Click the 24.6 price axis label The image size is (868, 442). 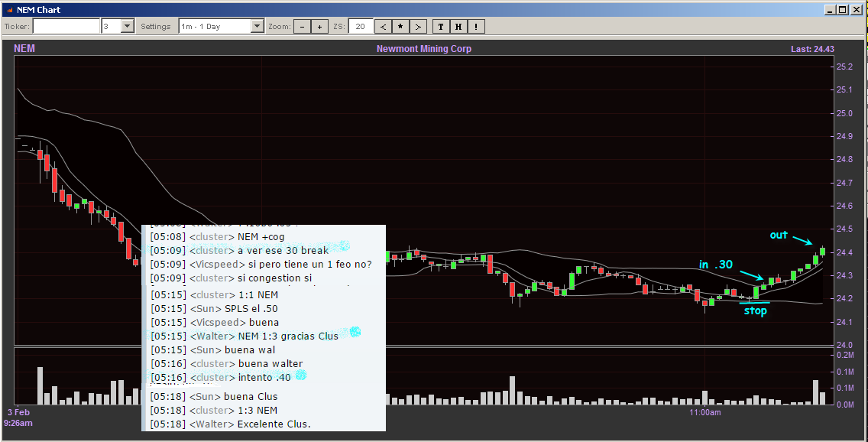click(x=844, y=206)
